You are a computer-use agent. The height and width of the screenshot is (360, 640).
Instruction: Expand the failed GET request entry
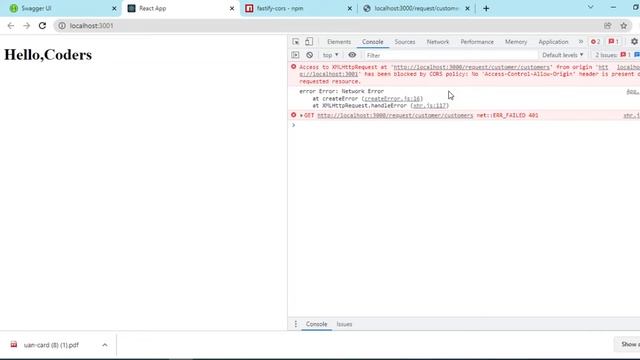301,116
